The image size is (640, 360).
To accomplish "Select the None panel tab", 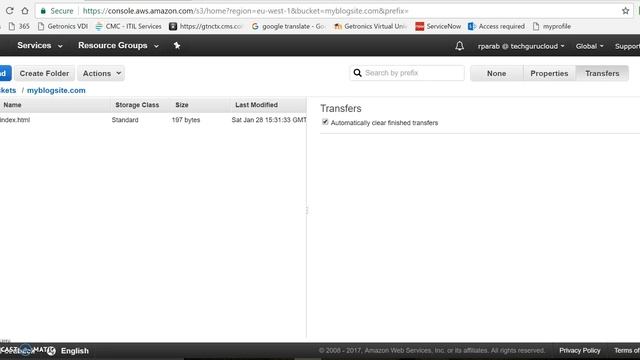I will click(496, 73).
